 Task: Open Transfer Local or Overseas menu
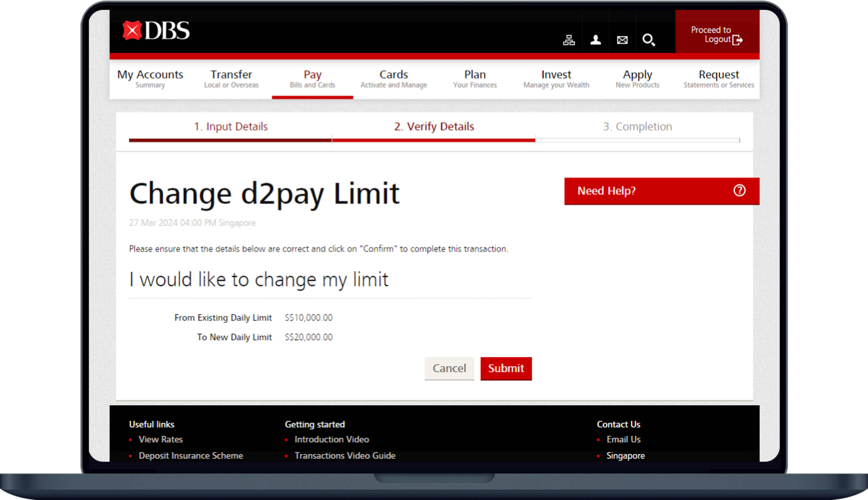(231, 79)
